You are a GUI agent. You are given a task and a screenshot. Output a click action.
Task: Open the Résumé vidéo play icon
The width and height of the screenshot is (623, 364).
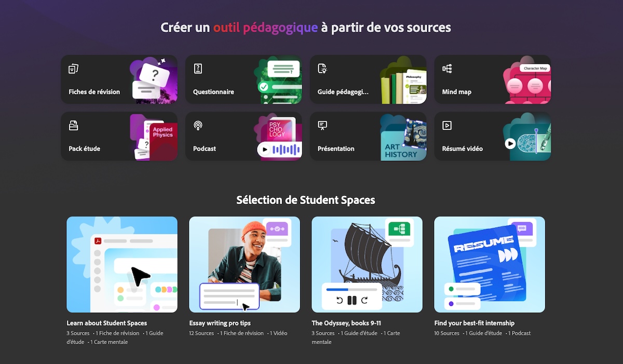[447, 125]
